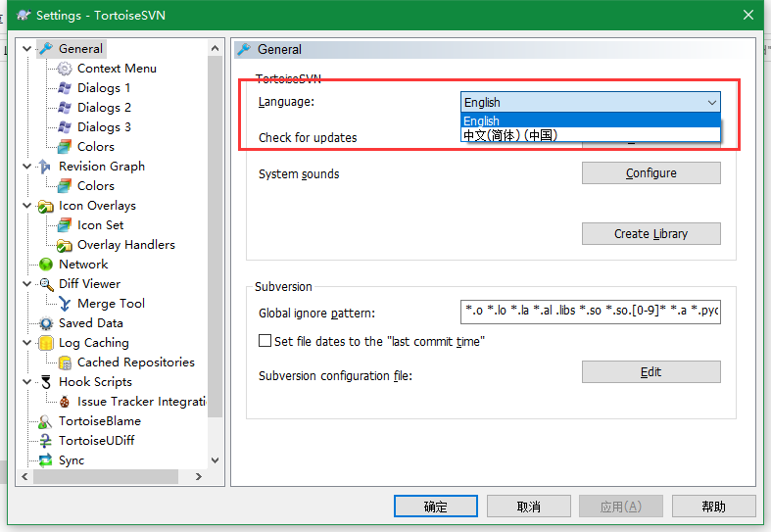Image resolution: width=771 pixels, height=532 pixels.
Task: Click the Create Library button
Action: (651, 233)
